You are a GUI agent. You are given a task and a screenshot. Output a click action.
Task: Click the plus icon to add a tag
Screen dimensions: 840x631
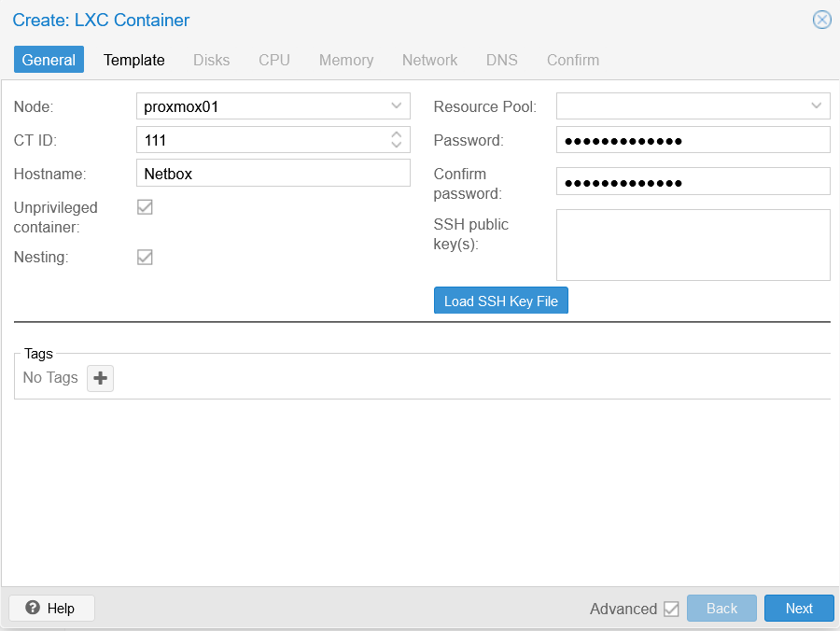coord(100,378)
